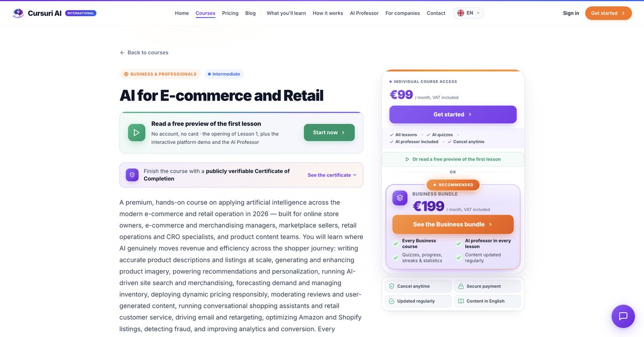
Task: Go to Pricing page
Action: [230, 13]
